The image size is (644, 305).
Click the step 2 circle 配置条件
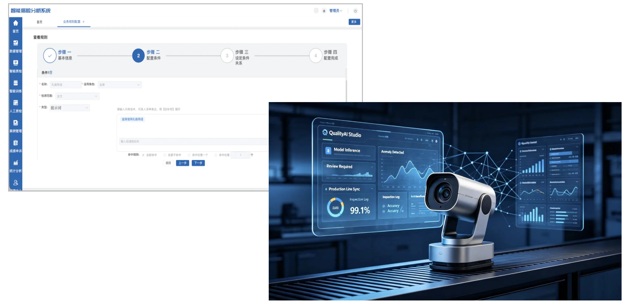tap(138, 55)
